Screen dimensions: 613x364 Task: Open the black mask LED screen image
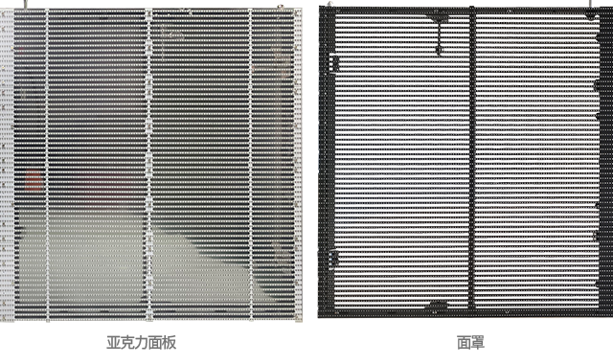click(465, 161)
